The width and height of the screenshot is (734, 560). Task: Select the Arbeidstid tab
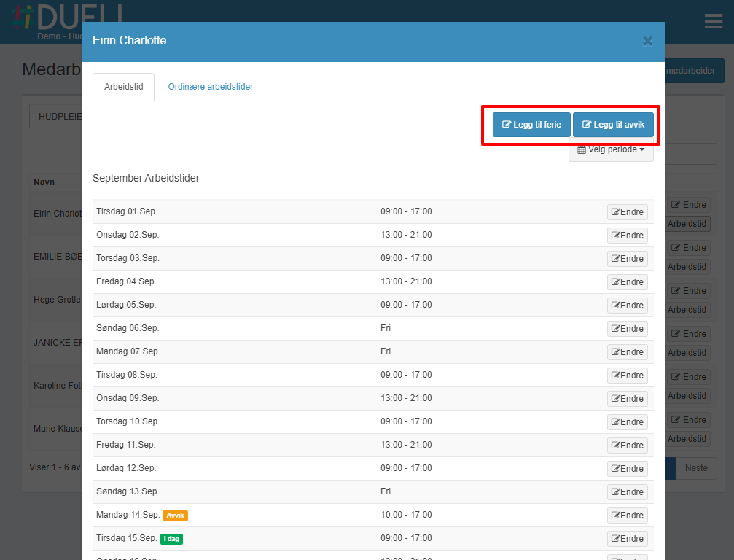[124, 87]
